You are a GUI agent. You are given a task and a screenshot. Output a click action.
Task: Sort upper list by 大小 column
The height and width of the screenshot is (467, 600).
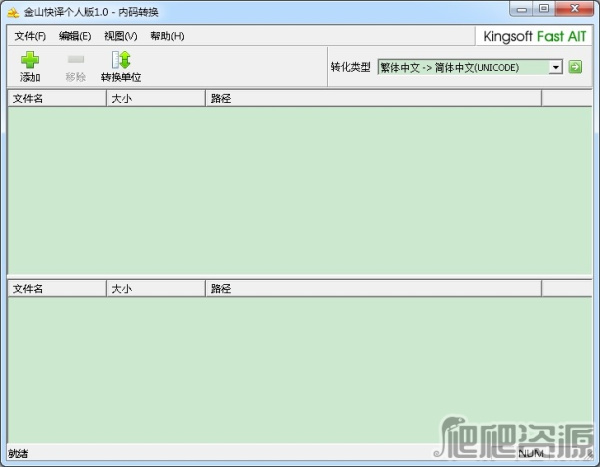coord(156,99)
